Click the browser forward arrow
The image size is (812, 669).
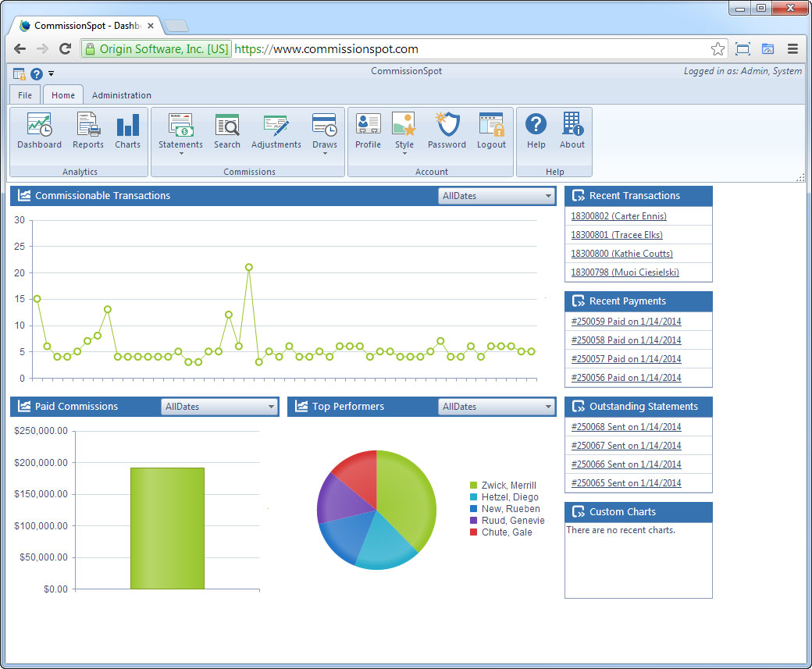42,48
